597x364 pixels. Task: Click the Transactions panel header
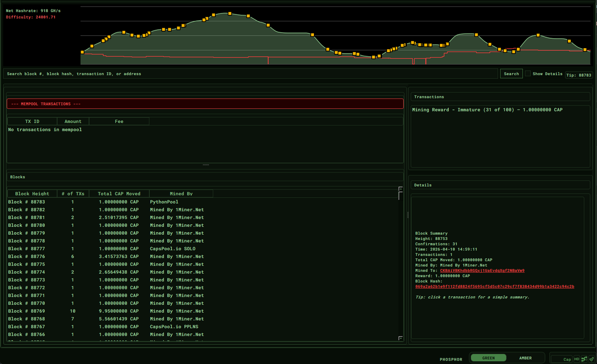(500, 97)
